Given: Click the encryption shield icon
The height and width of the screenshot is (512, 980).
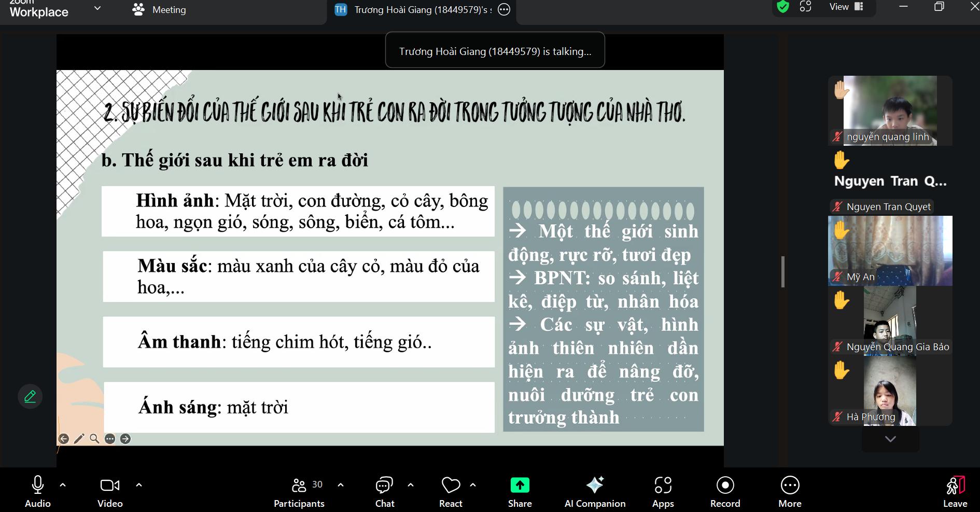Looking at the screenshot, I should pos(783,7).
